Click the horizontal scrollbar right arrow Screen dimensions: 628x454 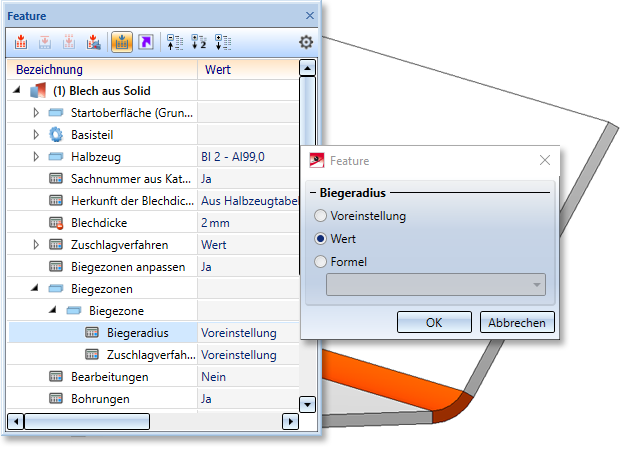tap(290, 421)
